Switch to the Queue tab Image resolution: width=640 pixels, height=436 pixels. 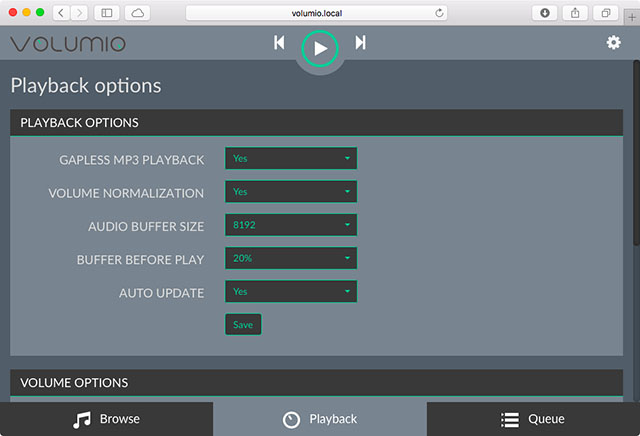pos(533,419)
